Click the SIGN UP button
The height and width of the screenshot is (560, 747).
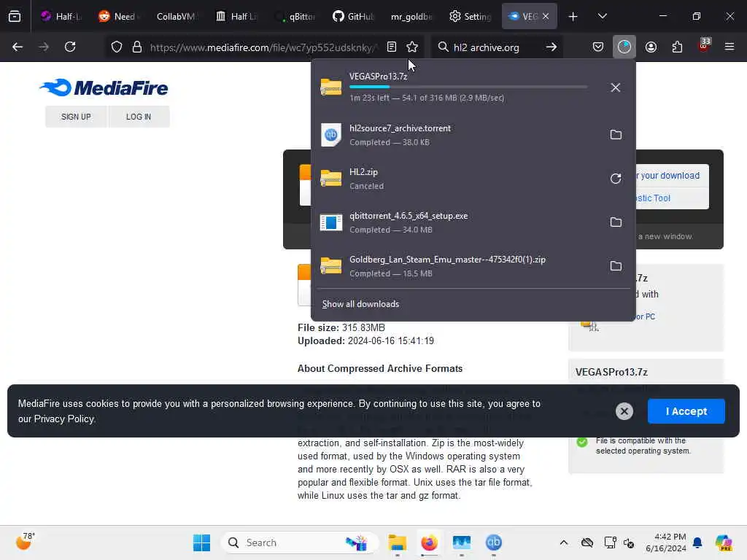pyautogui.click(x=76, y=117)
